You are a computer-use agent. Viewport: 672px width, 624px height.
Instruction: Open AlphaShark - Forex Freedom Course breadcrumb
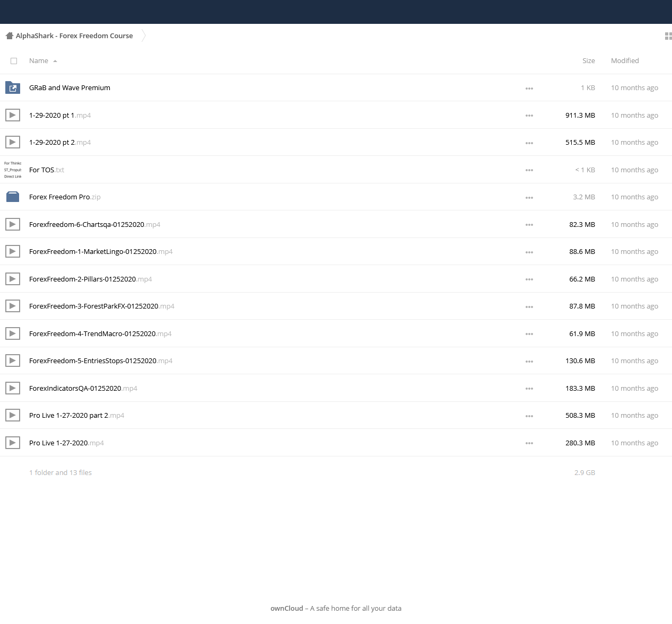point(74,36)
